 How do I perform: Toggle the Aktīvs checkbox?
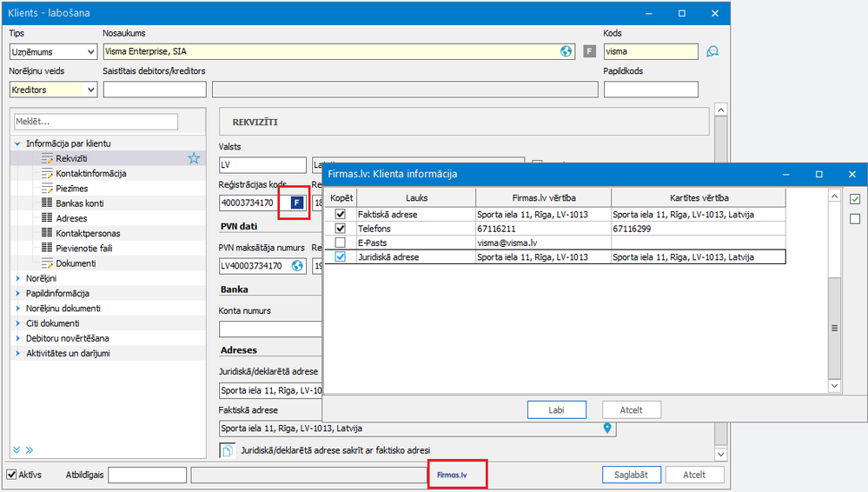(12, 475)
